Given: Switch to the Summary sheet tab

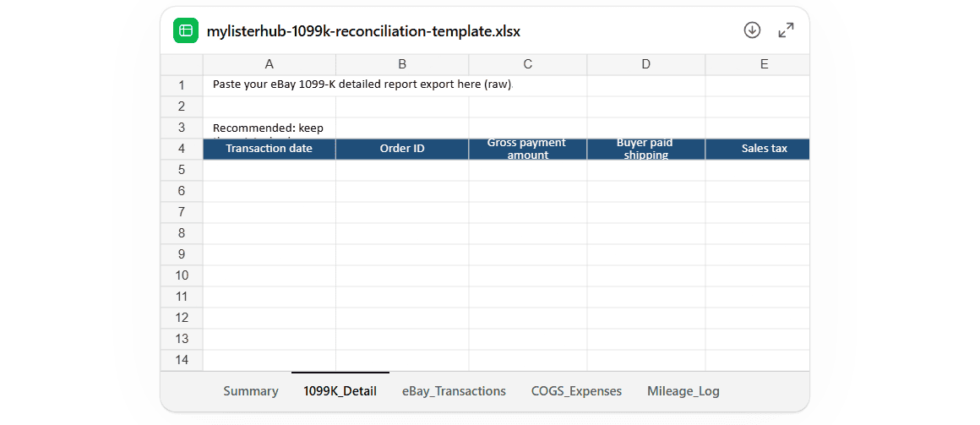Looking at the screenshot, I should point(251,391).
